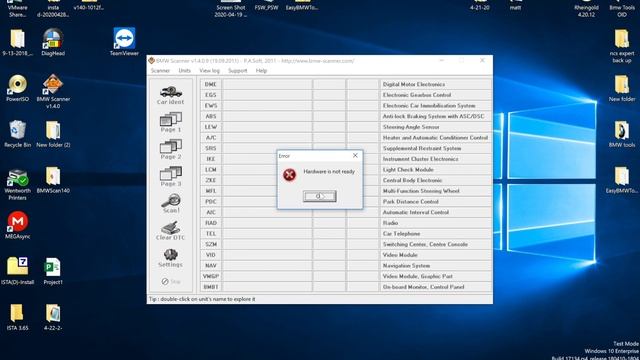Open the ISTA 3.65 folder
Viewport: 640px width, 360px height.
pos(17,317)
